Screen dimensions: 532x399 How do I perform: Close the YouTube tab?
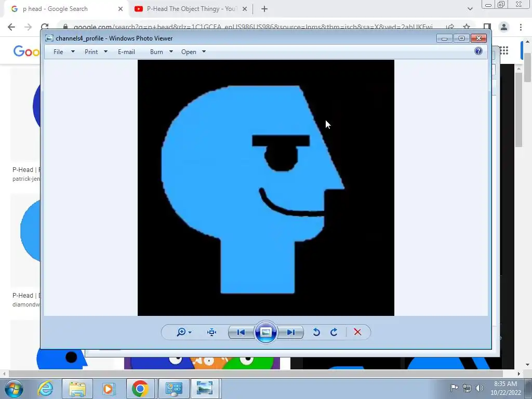tap(245, 9)
